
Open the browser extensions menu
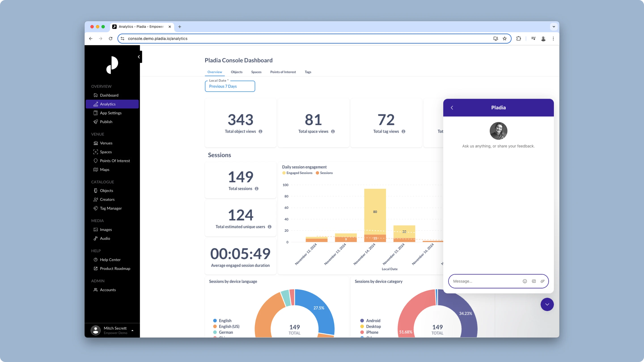click(x=519, y=38)
